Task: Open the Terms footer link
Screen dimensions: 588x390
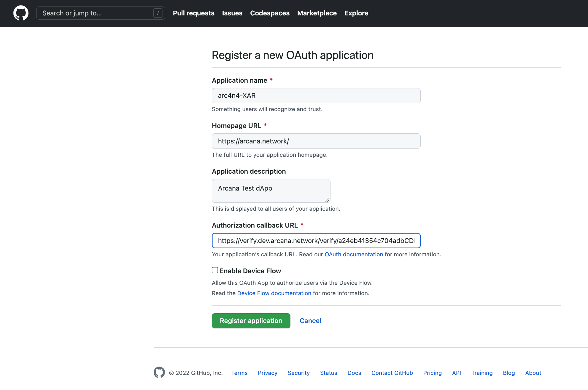Action: coord(239,373)
